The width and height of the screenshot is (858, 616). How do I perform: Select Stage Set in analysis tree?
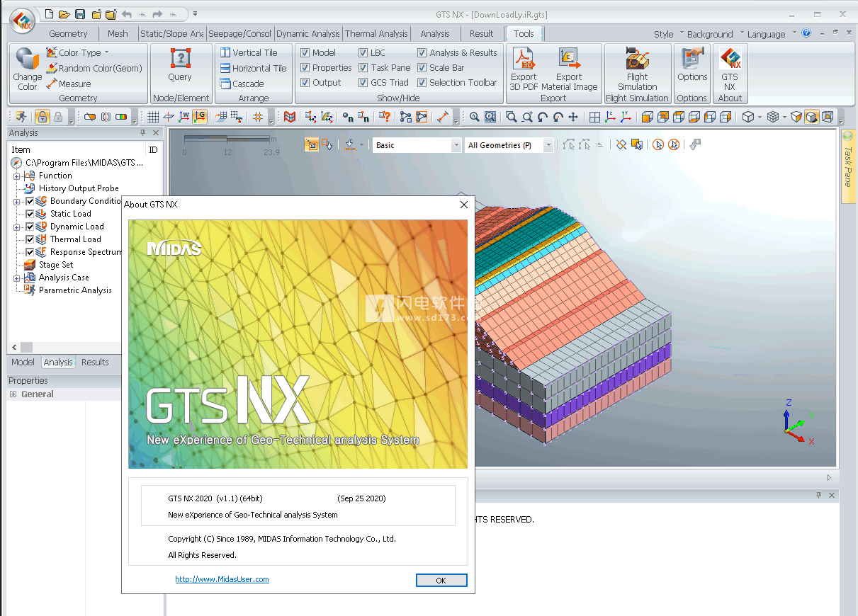(56, 265)
